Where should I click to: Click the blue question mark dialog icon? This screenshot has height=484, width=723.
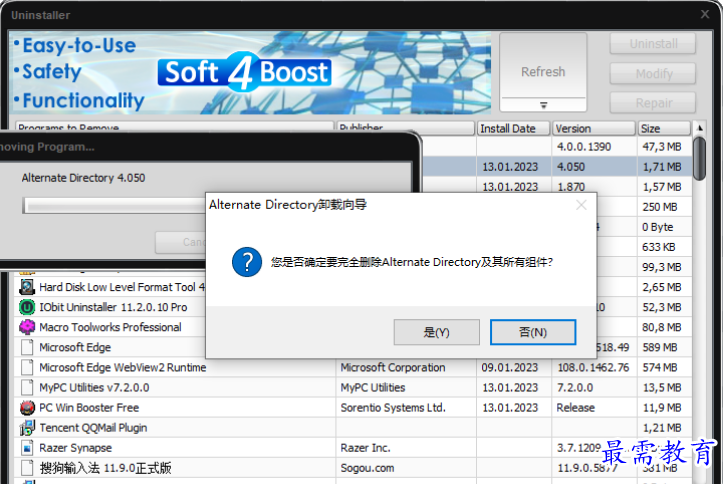[x=247, y=262]
